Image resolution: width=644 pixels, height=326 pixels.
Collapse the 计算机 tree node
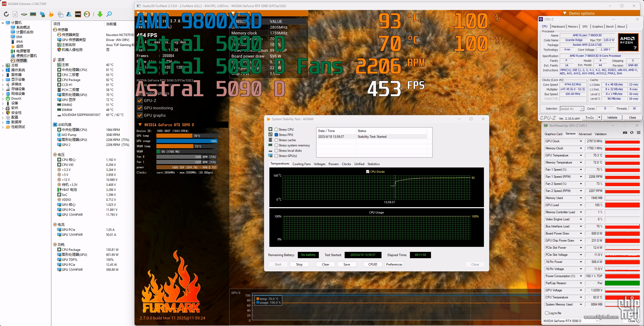pos(3,23)
